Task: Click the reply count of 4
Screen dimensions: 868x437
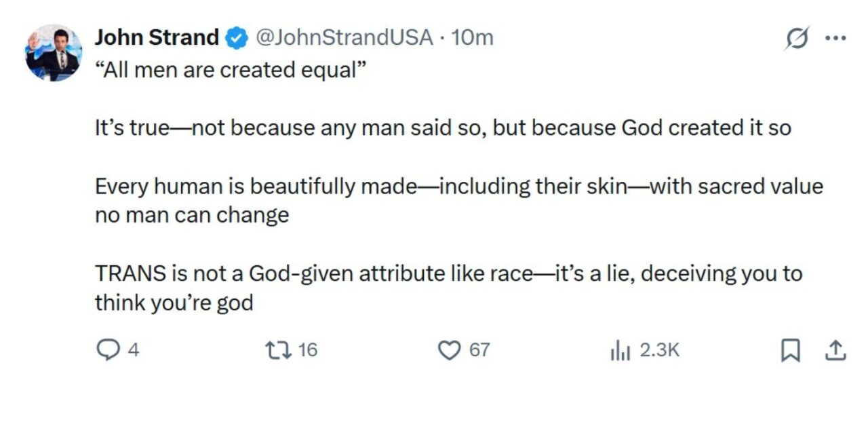Action: (x=134, y=350)
